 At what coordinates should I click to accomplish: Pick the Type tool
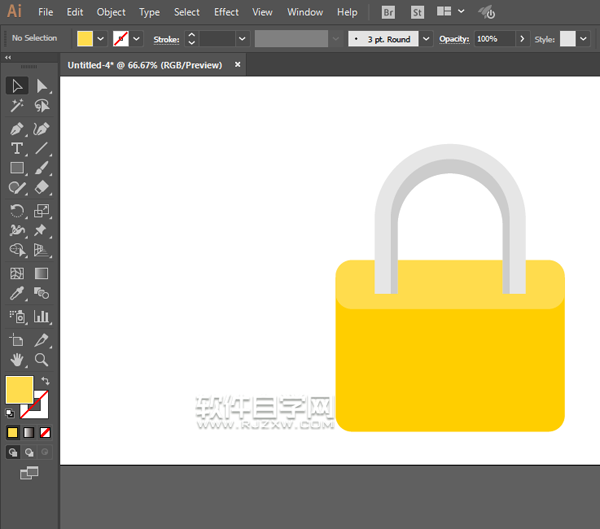(17, 148)
